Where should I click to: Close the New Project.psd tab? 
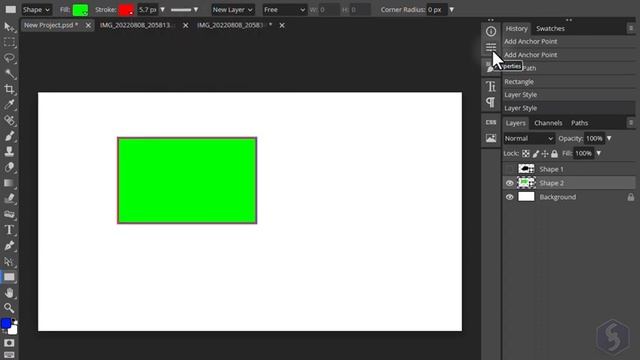[x=88, y=25]
